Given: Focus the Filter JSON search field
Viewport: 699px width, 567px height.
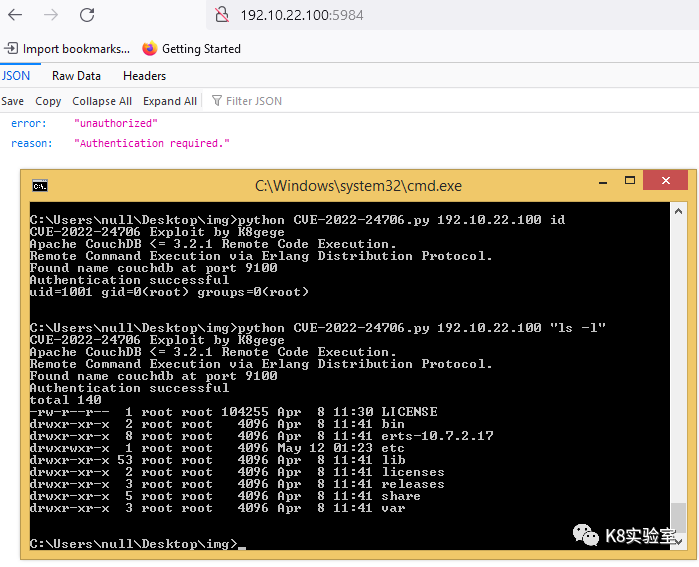Looking at the screenshot, I should (450, 101).
